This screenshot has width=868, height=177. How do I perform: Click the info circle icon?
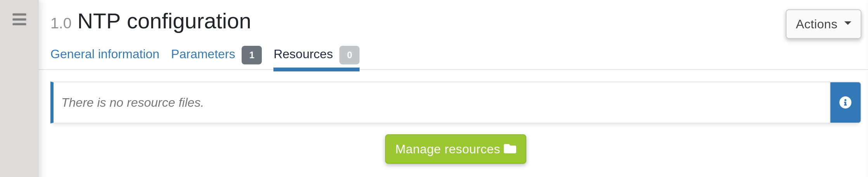coord(845,102)
